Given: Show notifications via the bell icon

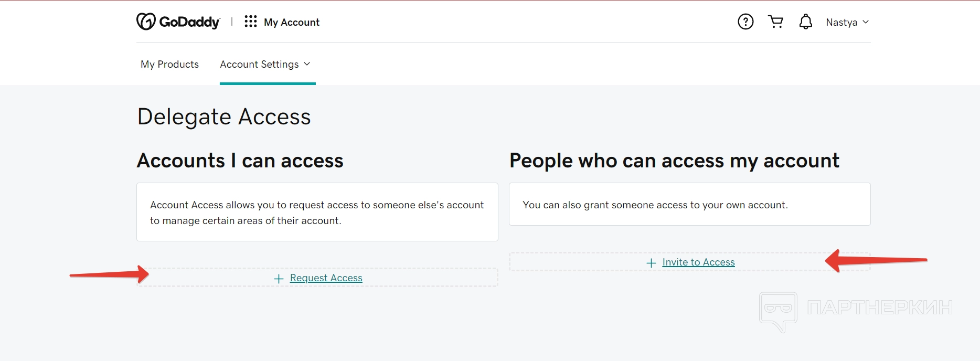Looking at the screenshot, I should tap(805, 22).
